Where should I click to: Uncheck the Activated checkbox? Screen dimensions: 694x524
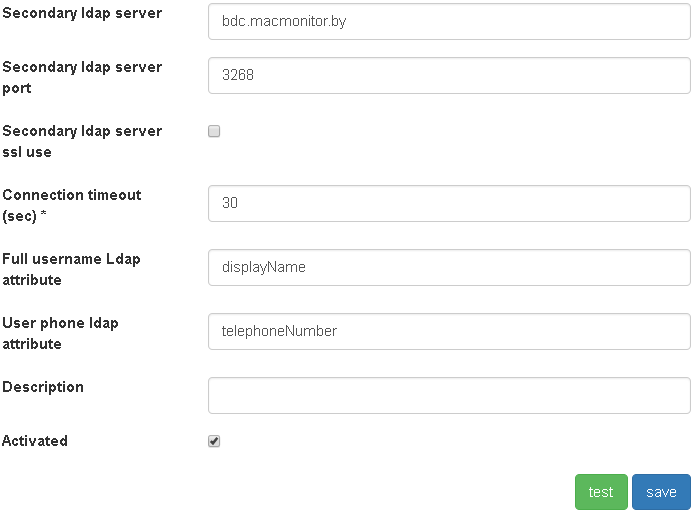214,441
